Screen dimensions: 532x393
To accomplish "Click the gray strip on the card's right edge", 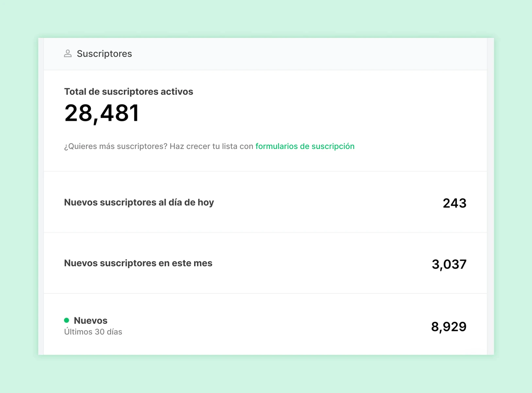I will [x=490, y=196].
